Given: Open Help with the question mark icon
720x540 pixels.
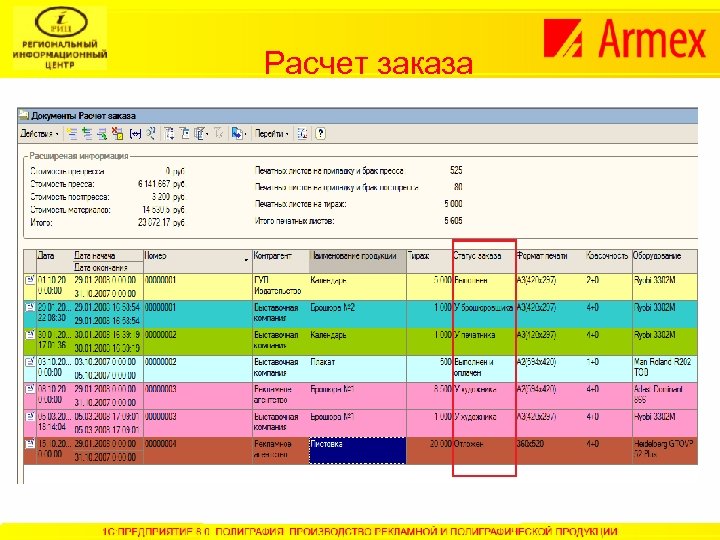Looking at the screenshot, I should tap(321, 134).
